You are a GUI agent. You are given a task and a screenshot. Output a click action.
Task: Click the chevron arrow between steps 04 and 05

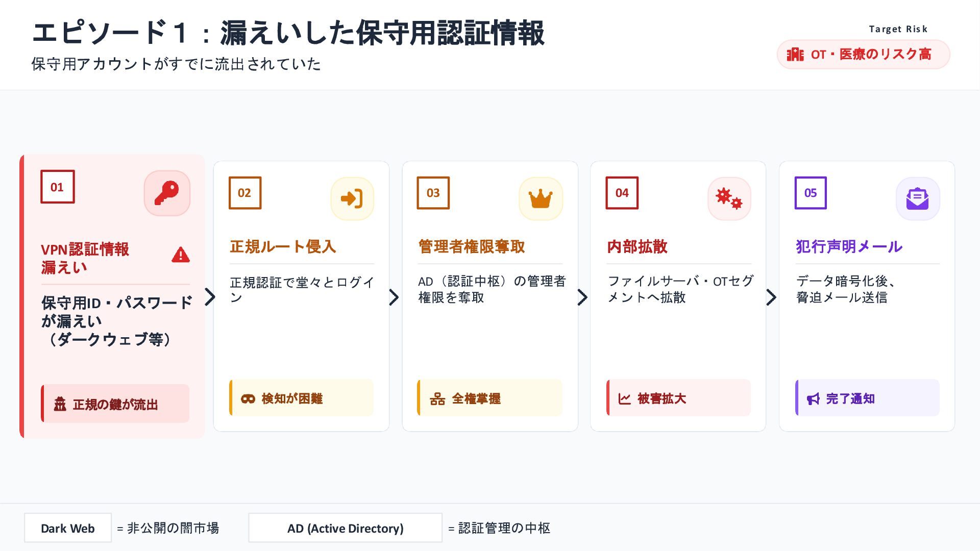coord(771,297)
